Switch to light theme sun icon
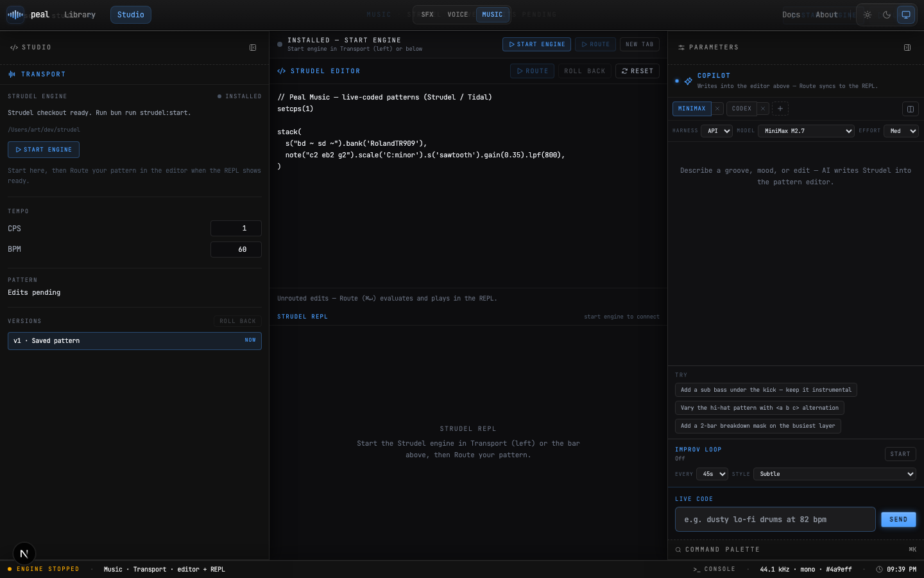924x578 pixels. (x=868, y=15)
